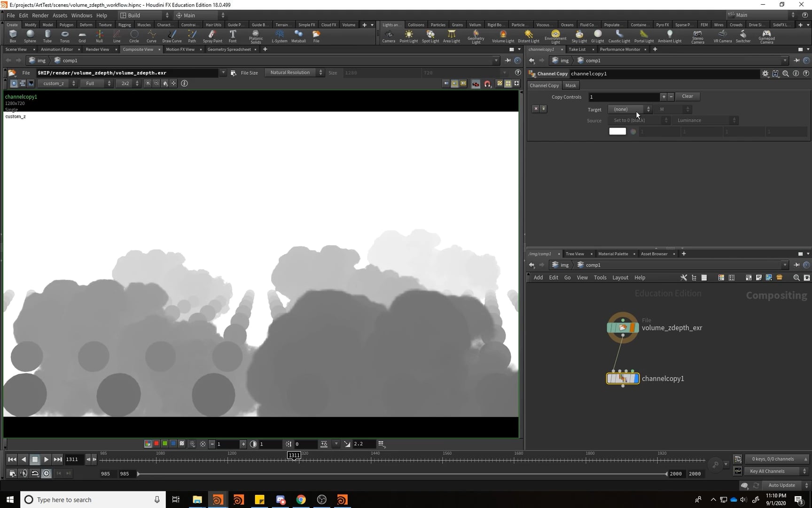812x508 pixels.
Task: Click the timeline range slider bar
Action: point(402,474)
